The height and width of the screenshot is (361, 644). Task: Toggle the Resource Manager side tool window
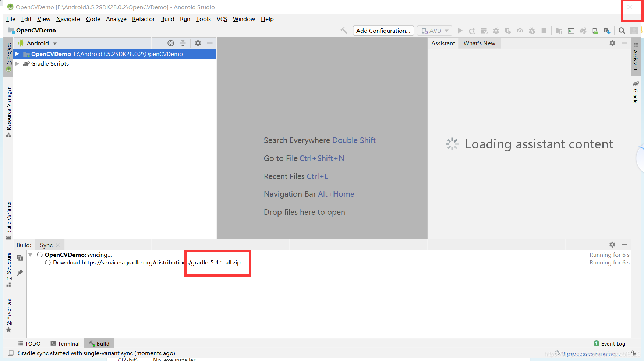coord(9,112)
